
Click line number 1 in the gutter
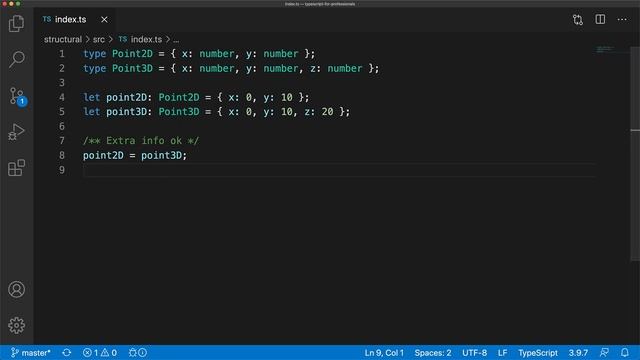(62, 54)
